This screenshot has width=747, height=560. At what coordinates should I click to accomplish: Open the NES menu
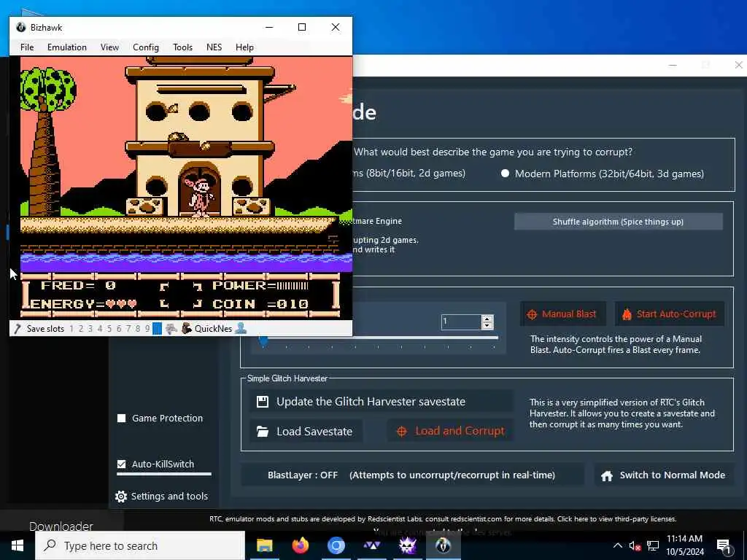[214, 47]
